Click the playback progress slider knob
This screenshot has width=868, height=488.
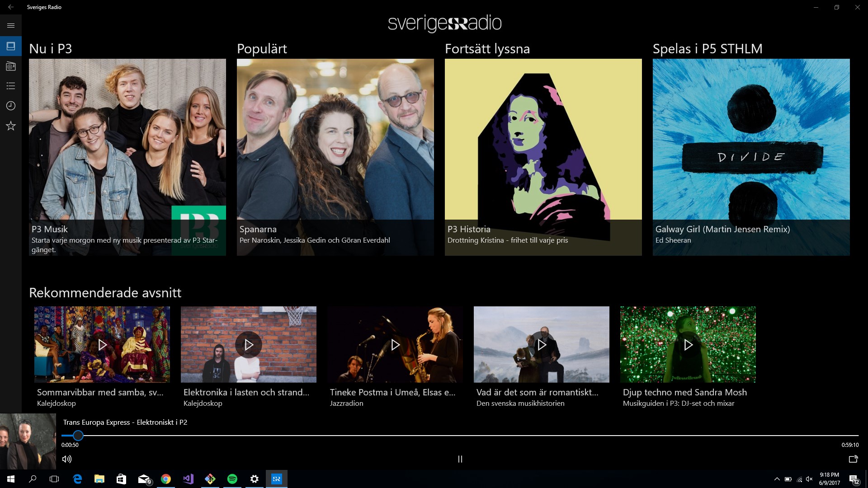click(78, 436)
